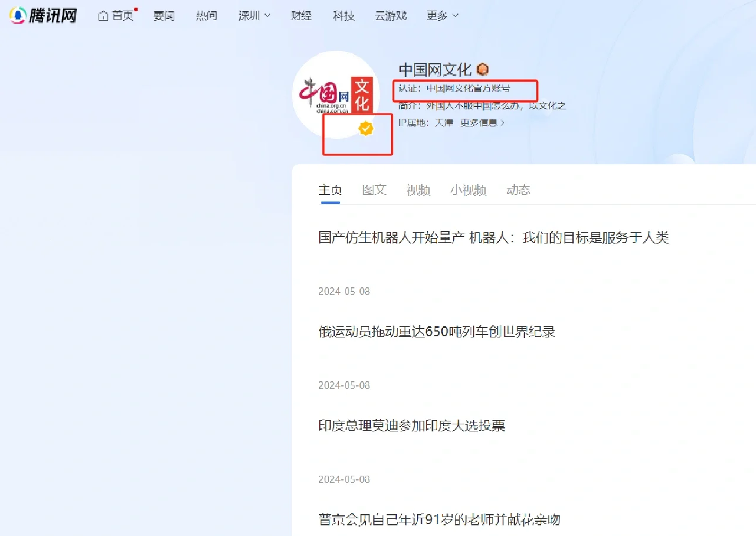Switch to the 小视频 tab
Viewport: 756px width, 536px height.
click(x=468, y=190)
